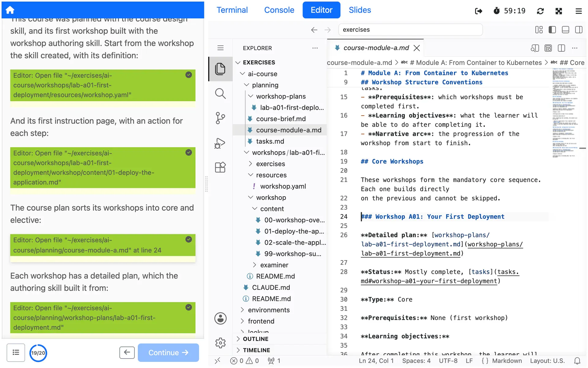The height and width of the screenshot is (368, 588).
Task: Collapse the ai-course folder
Action: (242, 74)
